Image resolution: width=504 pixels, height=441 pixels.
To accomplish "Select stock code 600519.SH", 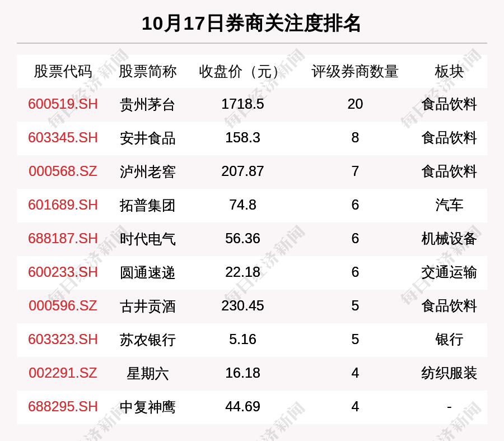I will (x=63, y=104).
